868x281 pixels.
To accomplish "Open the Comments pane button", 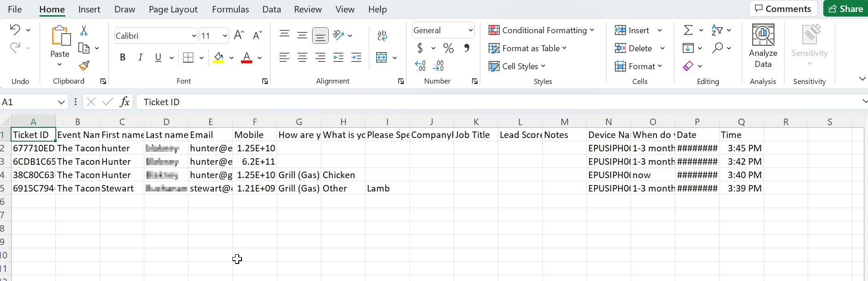I will point(783,9).
